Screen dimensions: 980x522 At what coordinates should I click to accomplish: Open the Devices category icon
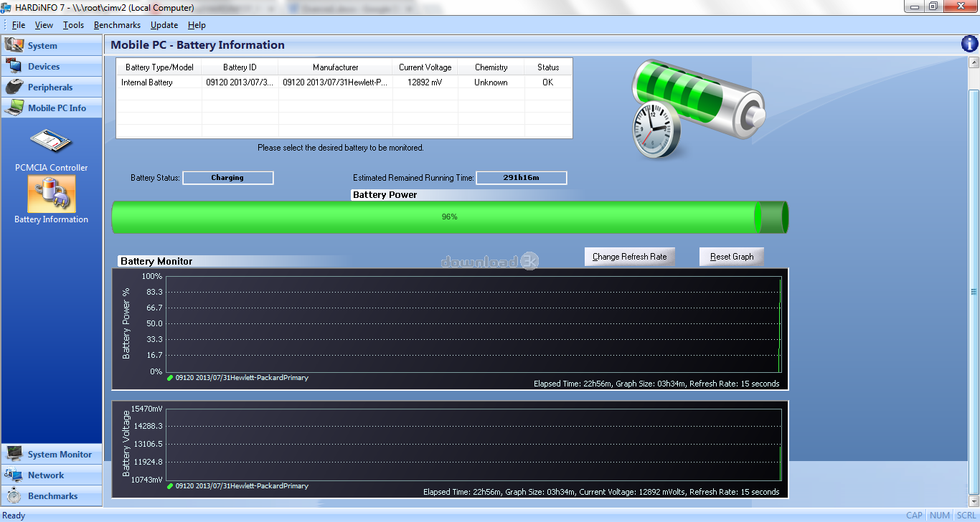point(14,66)
